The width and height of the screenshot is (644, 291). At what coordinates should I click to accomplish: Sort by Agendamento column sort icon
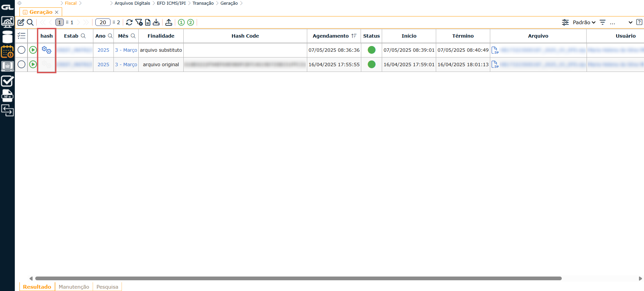coord(354,36)
